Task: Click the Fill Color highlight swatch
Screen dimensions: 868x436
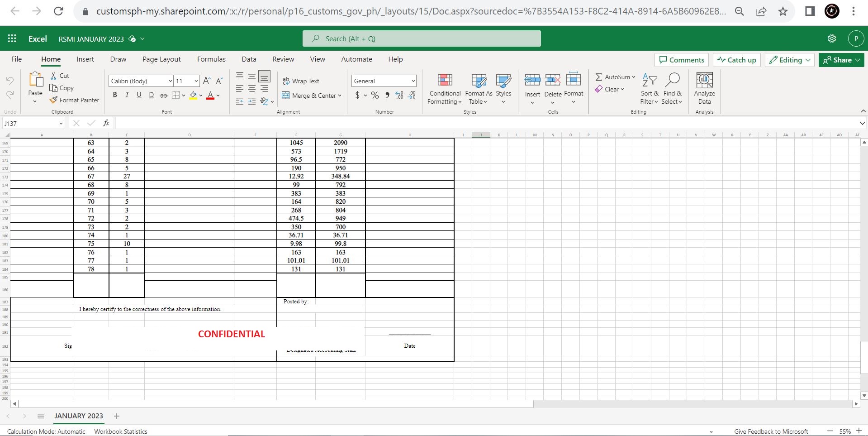Action: click(193, 95)
